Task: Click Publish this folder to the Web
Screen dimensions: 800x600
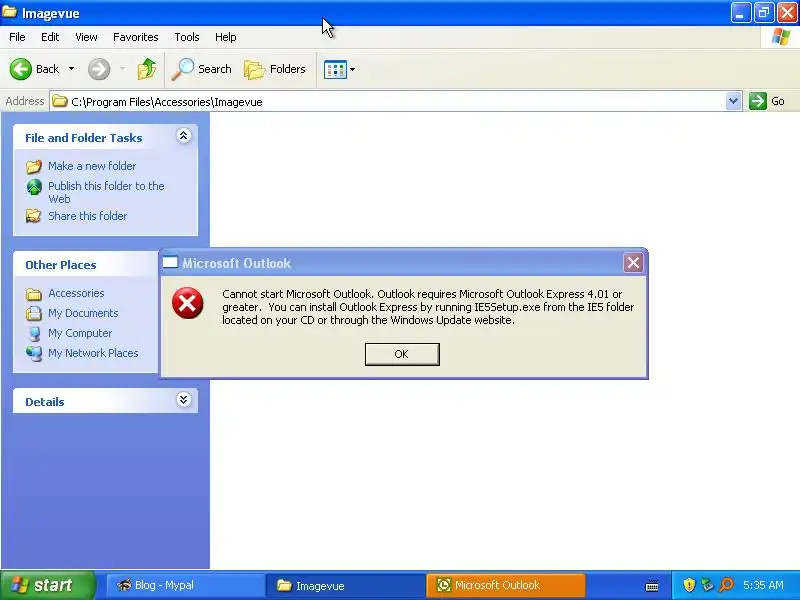Action: coord(106,192)
